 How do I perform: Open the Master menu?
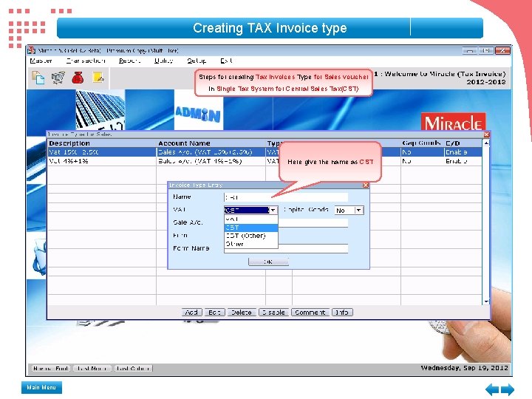[41, 61]
